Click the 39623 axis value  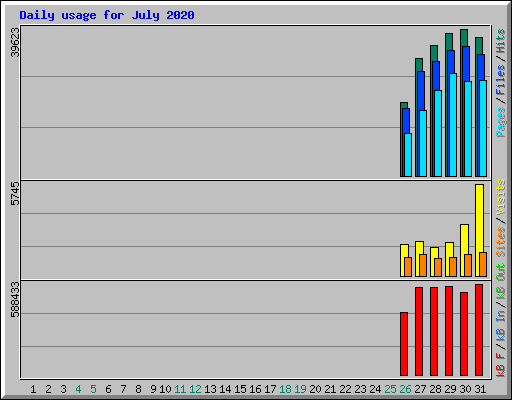tap(15, 42)
